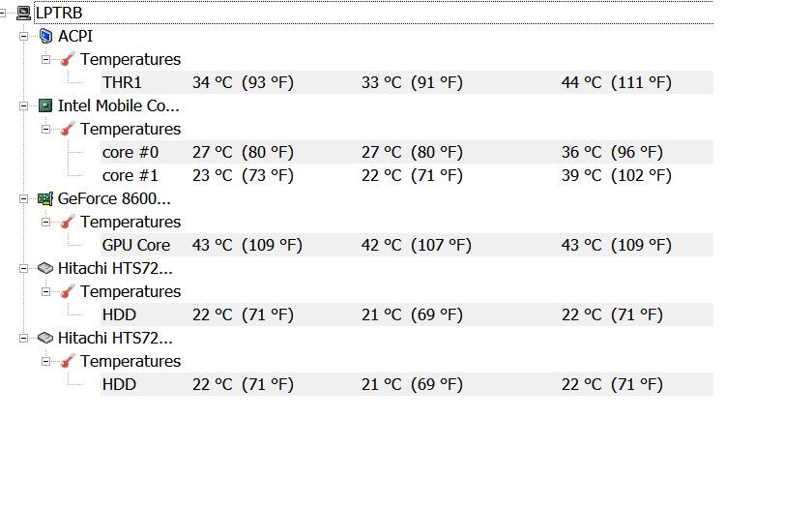The width and height of the screenshot is (812, 508).
Task: Click the thermometer icon under Intel Mobile
Action: coord(68,129)
